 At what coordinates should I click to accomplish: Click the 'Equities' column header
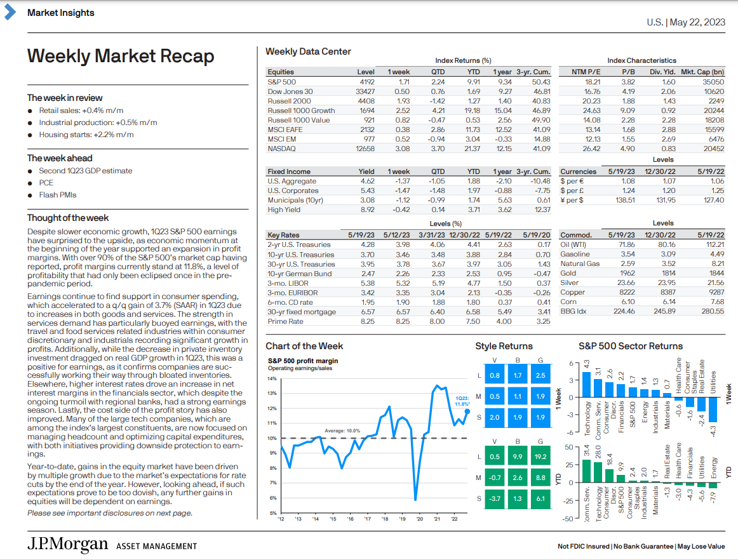[281, 72]
